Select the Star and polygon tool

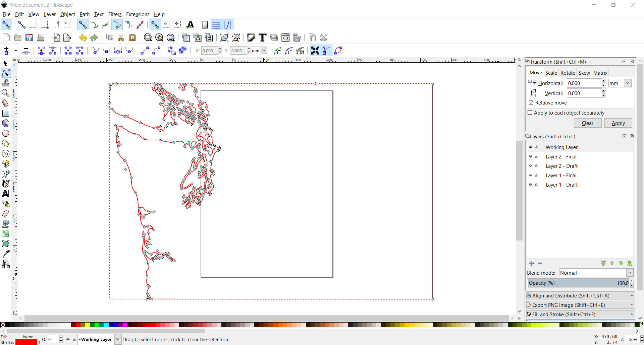click(6, 143)
